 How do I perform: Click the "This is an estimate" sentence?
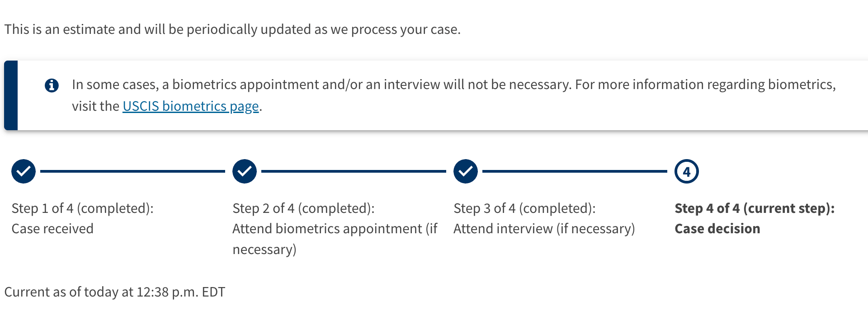point(232,29)
